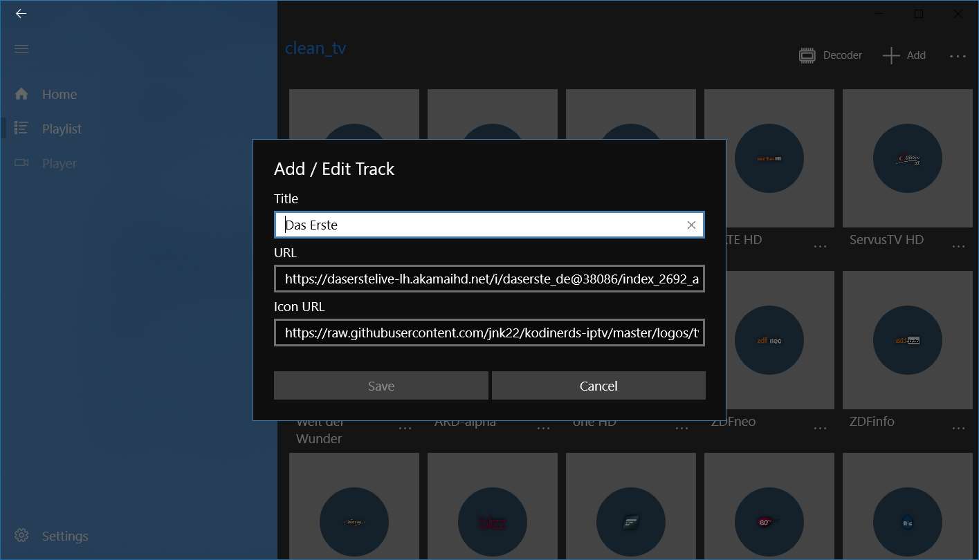The image size is (979, 560).
Task: Toggle the hamburger navigation menu
Action: [21, 48]
